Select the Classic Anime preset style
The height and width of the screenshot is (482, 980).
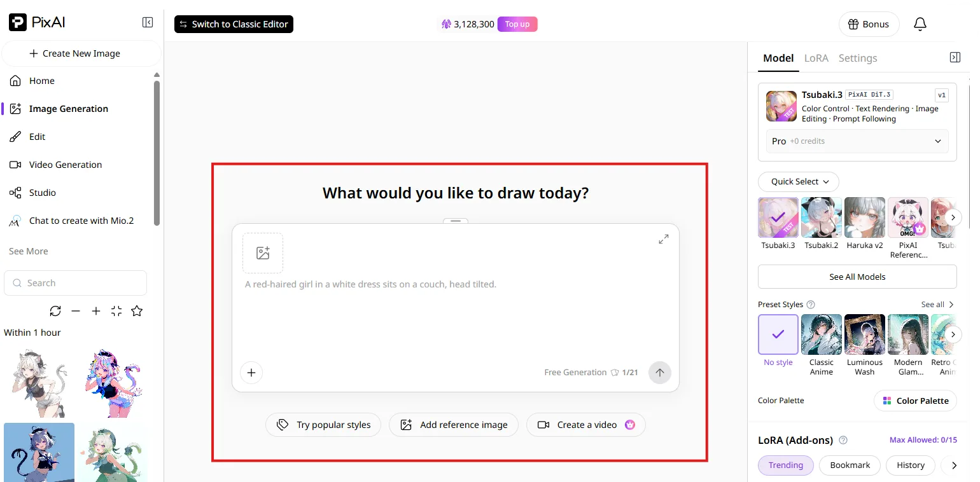[822, 334]
